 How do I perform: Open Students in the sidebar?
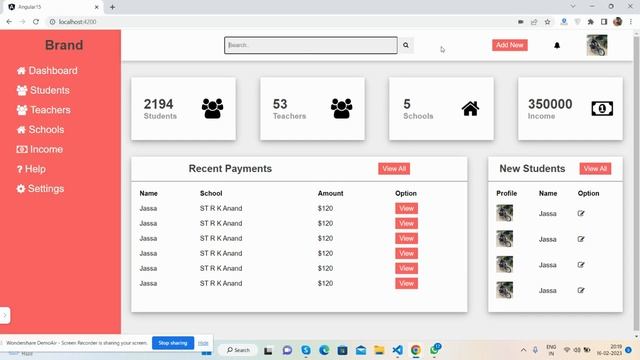[43, 90]
